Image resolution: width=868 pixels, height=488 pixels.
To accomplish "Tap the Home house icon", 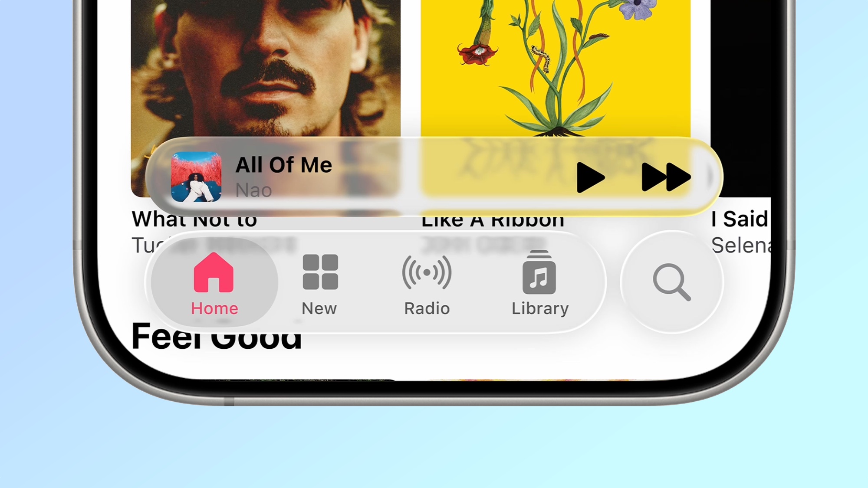I will point(214,272).
